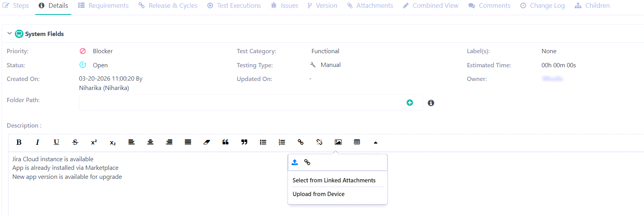
Task: Choose Upload from Device option
Action: pyautogui.click(x=318, y=194)
